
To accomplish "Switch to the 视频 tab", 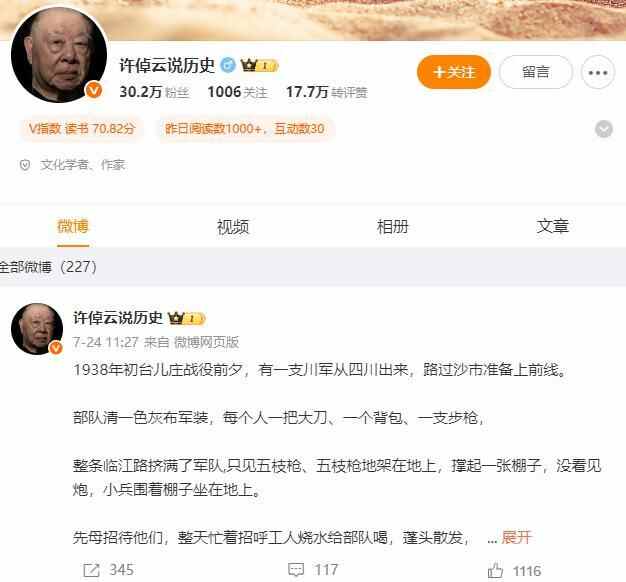I will [x=233, y=227].
